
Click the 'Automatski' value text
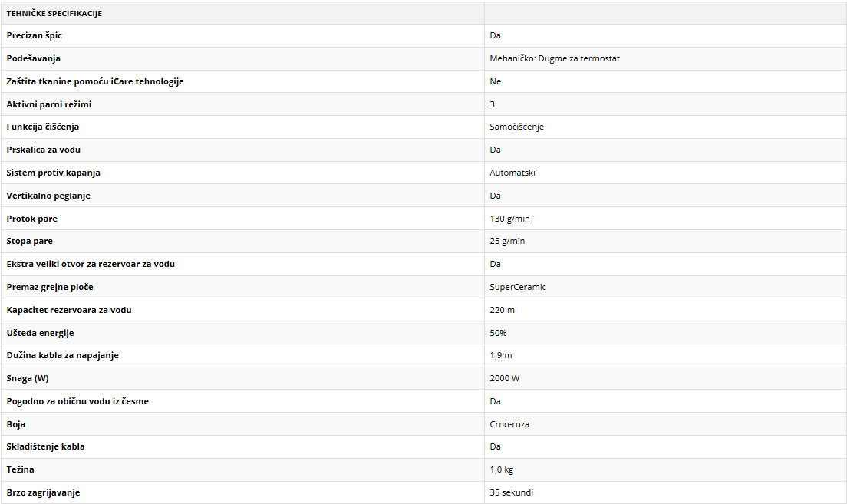[512, 173]
